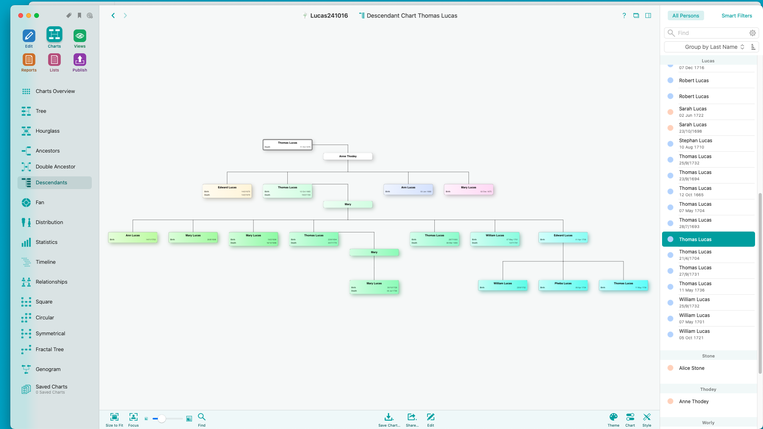Click the sort order icon beside Group by
Screen dimensions: 763x429
click(753, 47)
